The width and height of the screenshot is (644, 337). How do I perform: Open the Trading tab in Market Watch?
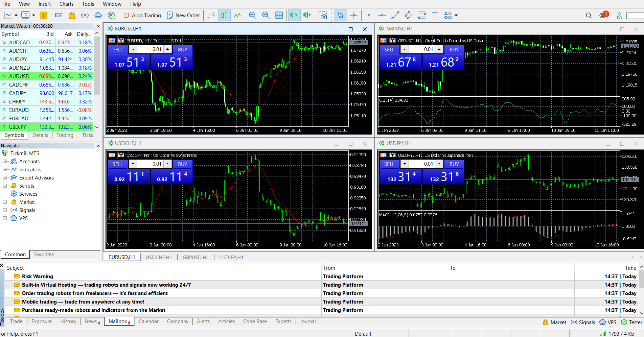point(65,135)
